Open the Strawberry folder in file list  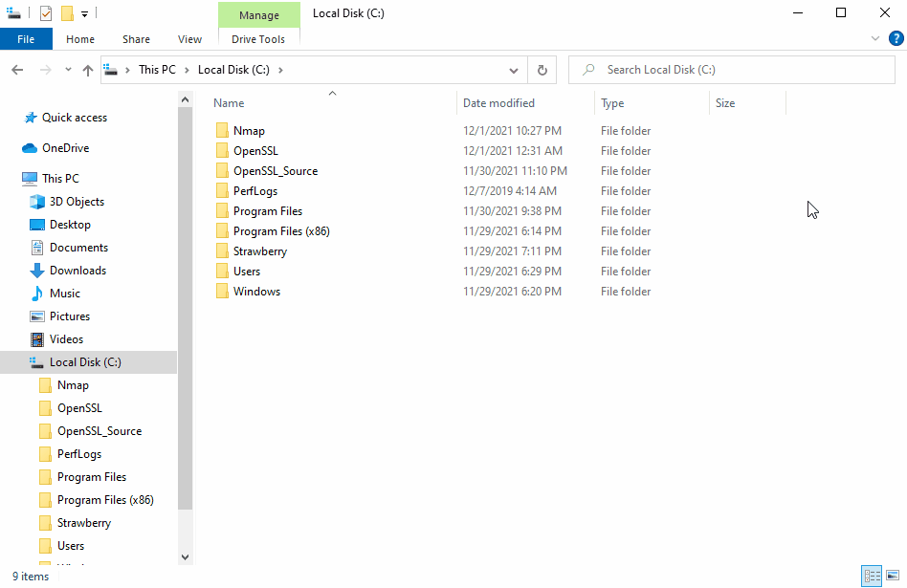(259, 251)
